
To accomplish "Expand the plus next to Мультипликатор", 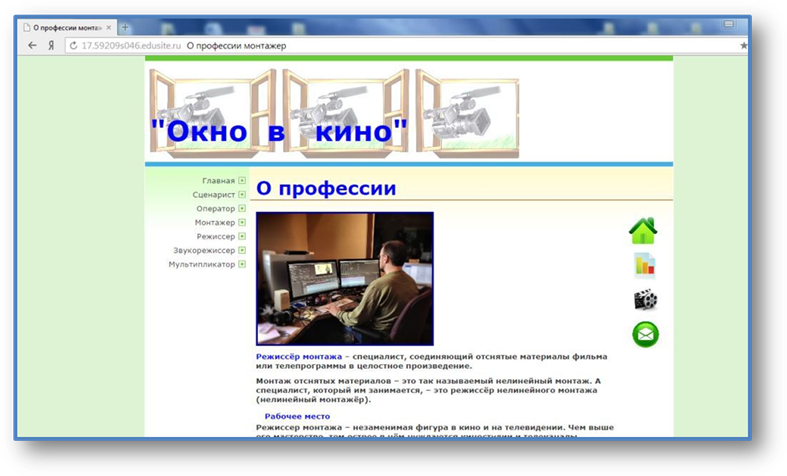I will (x=242, y=264).
